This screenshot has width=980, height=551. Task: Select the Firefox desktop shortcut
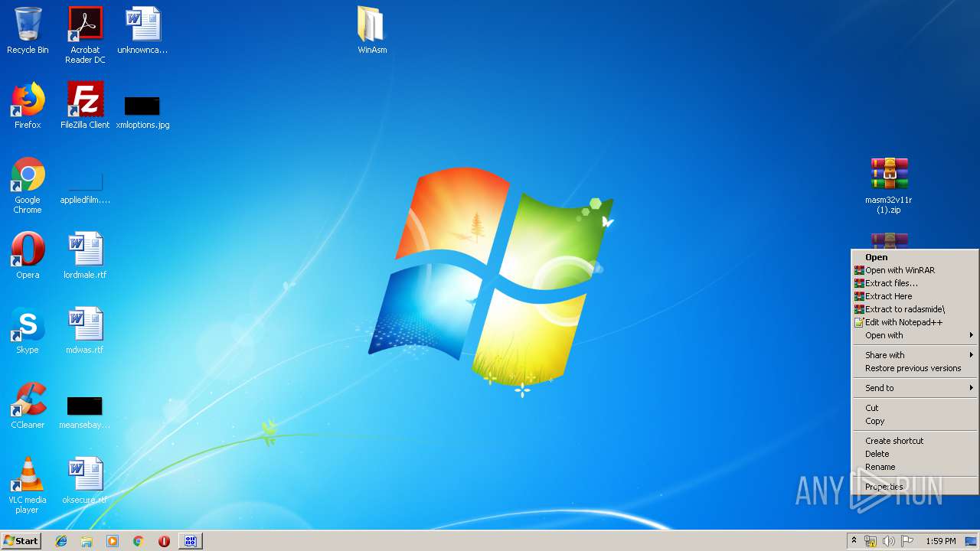(28, 106)
